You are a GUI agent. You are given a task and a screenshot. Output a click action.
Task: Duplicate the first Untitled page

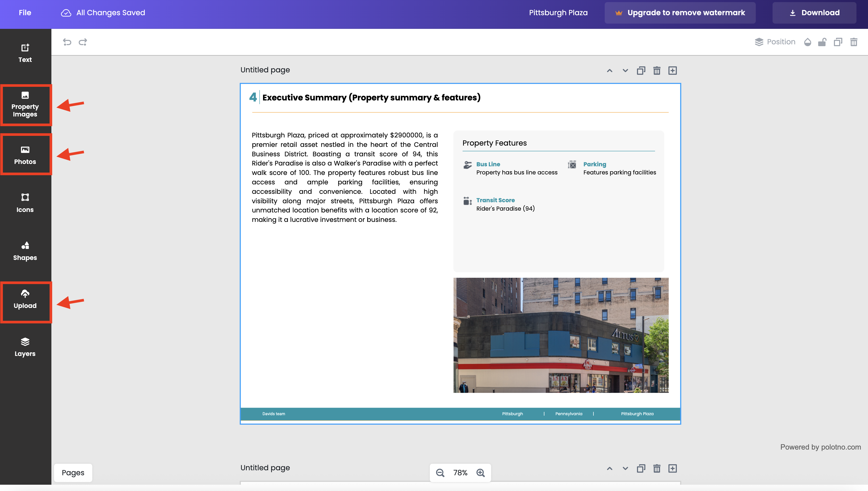point(641,71)
